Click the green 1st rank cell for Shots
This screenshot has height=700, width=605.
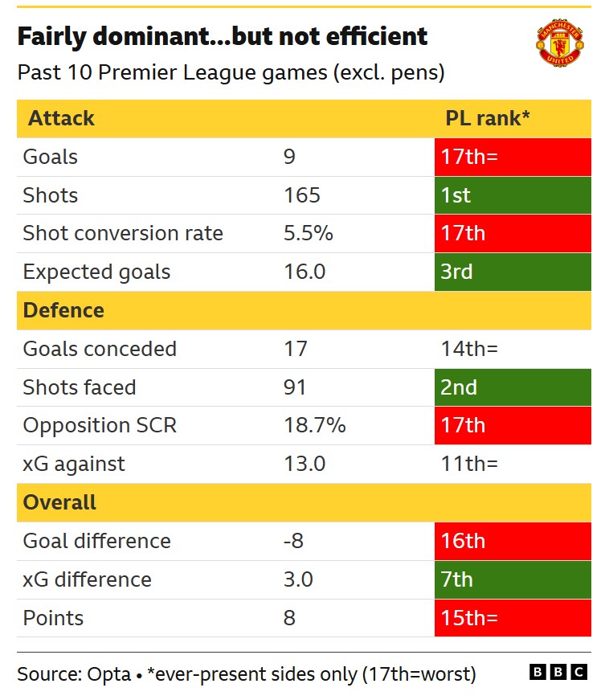click(x=513, y=195)
